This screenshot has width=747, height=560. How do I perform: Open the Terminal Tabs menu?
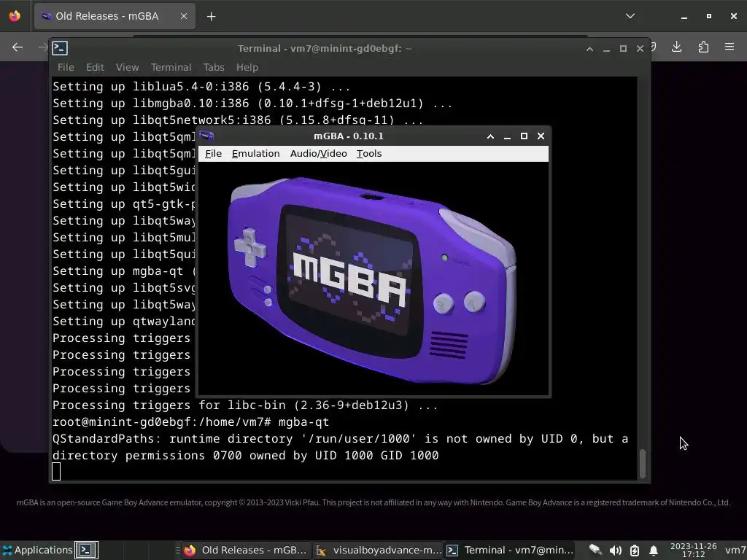(x=214, y=67)
